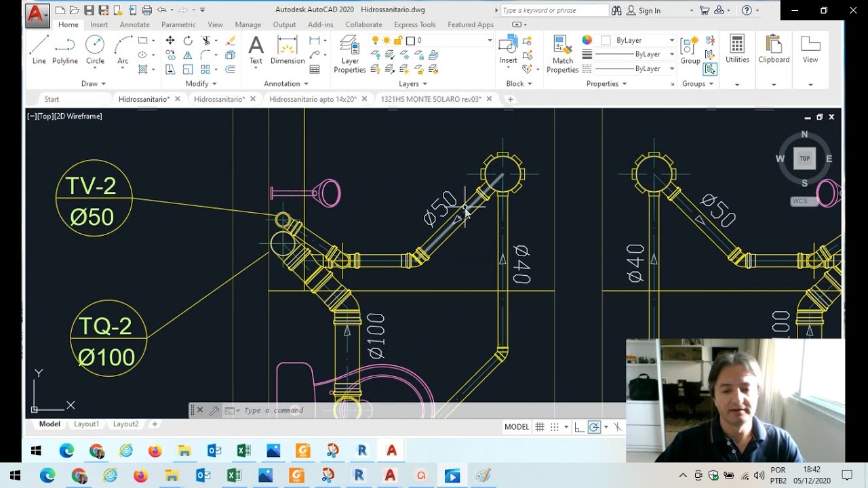Screen dimensions: 868x488
Task: Open the Insert ribbon tab
Action: (99, 24)
